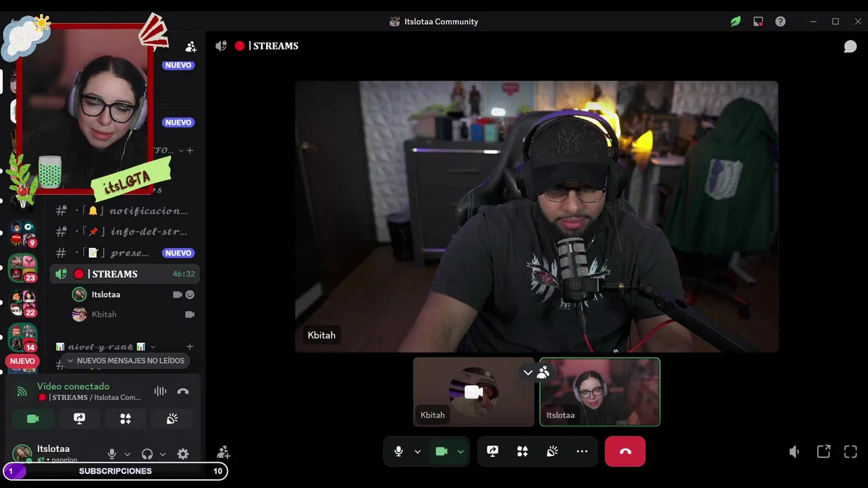This screenshot has width=868, height=488.
Task: Open soundboard from the left voice panel
Action: tap(172, 419)
